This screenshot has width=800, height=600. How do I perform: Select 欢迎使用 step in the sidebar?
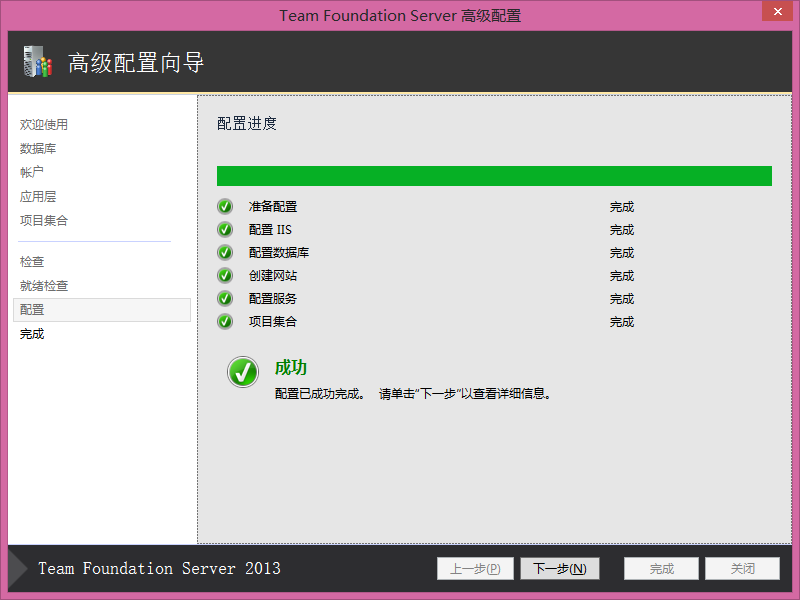tap(44, 124)
